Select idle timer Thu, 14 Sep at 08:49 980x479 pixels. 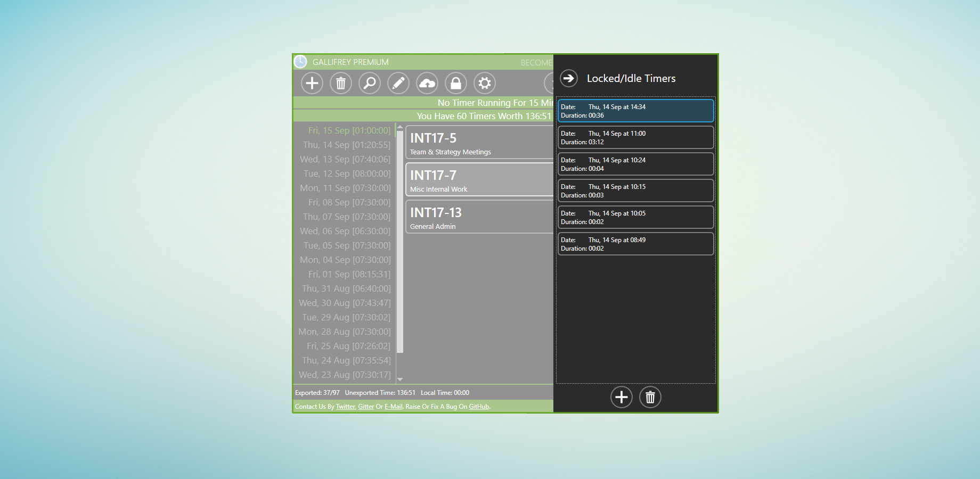(x=636, y=244)
